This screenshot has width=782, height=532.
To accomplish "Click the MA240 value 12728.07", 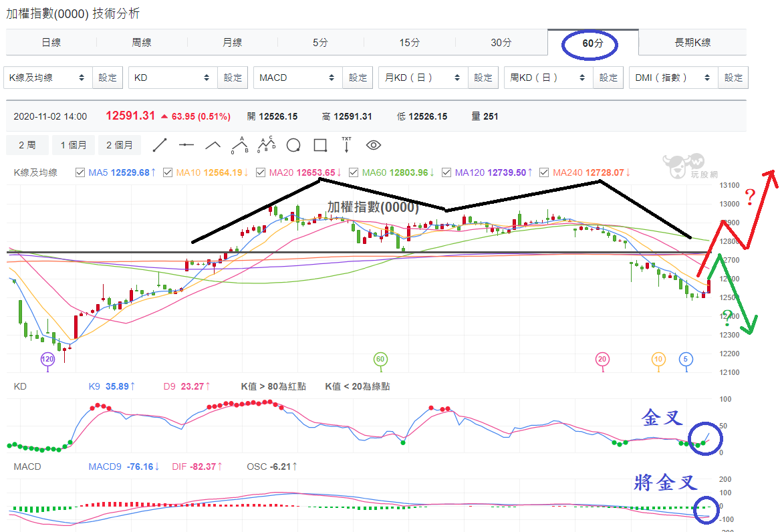I will [x=605, y=172].
